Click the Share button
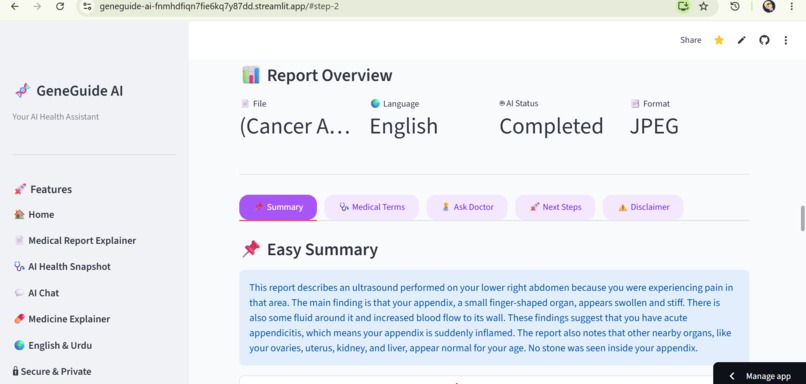 (x=690, y=40)
